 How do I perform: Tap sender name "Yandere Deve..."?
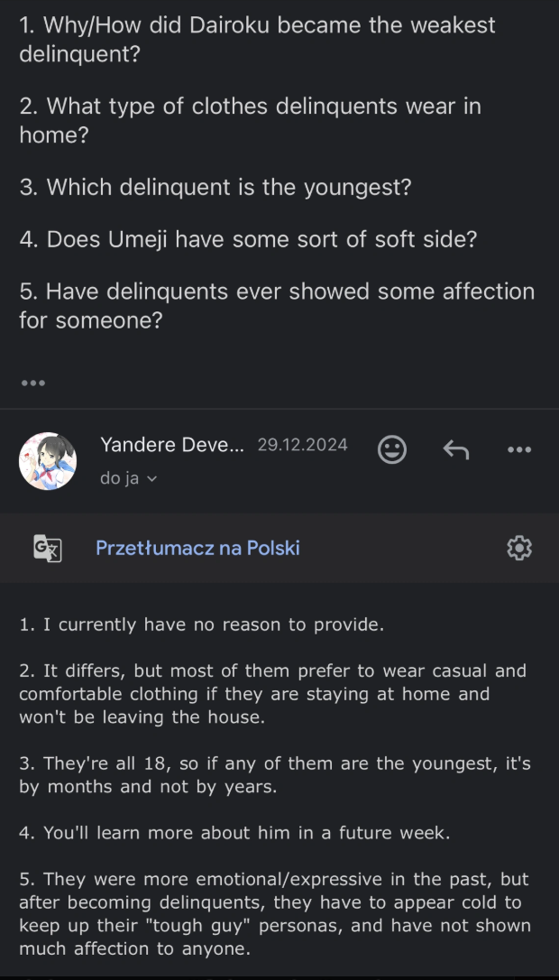coord(171,444)
